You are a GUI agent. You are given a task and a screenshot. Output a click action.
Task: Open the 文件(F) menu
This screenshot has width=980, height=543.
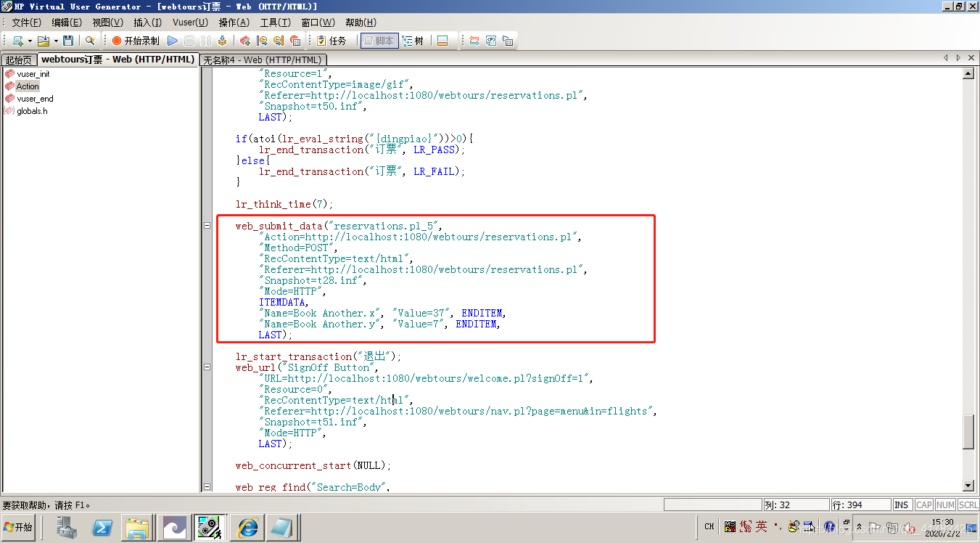pyautogui.click(x=26, y=23)
